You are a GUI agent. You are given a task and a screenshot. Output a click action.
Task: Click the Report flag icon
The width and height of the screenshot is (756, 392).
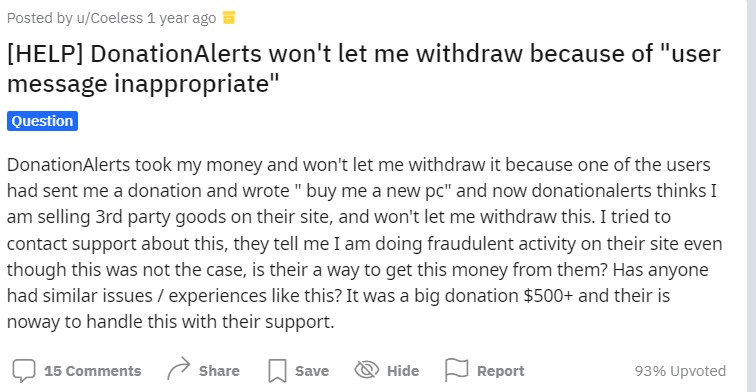point(457,370)
